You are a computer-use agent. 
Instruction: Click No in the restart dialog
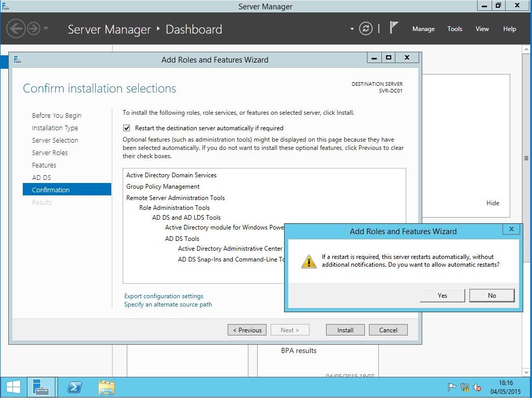point(492,296)
